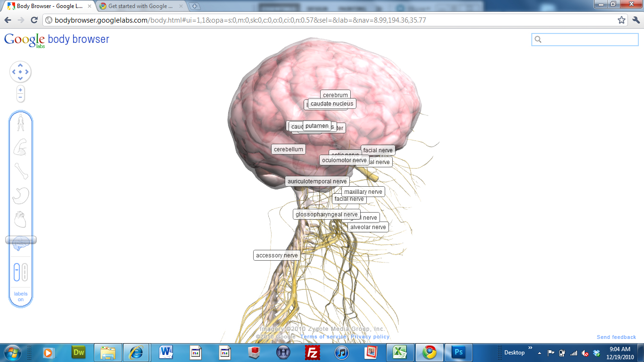
Task: Click the address bar URL
Action: tap(240, 20)
